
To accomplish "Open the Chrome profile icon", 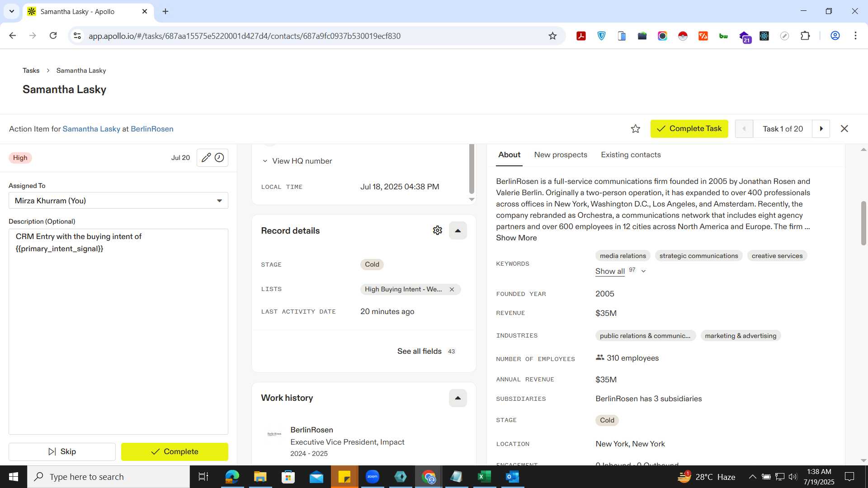I will 835,36.
